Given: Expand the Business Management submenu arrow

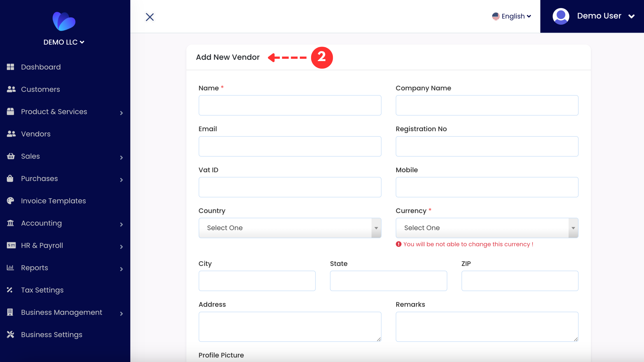Looking at the screenshot, I should pos(121,314).
